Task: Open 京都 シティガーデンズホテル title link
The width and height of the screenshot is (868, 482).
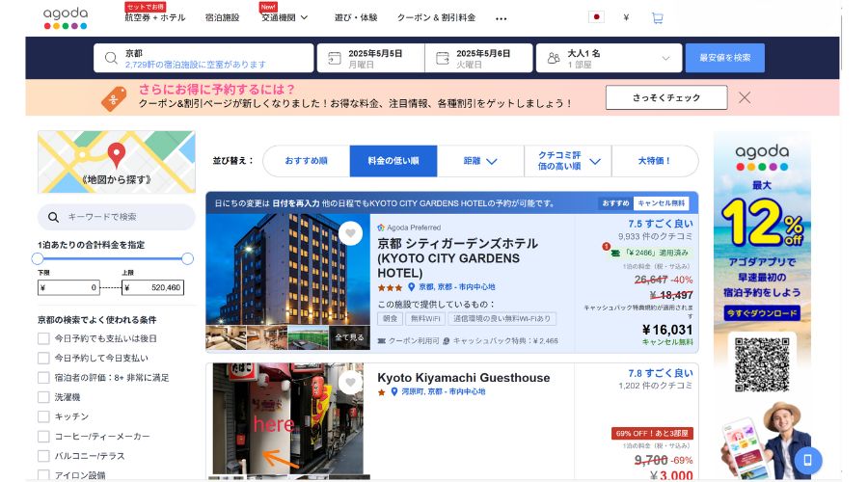Action: 458,258
